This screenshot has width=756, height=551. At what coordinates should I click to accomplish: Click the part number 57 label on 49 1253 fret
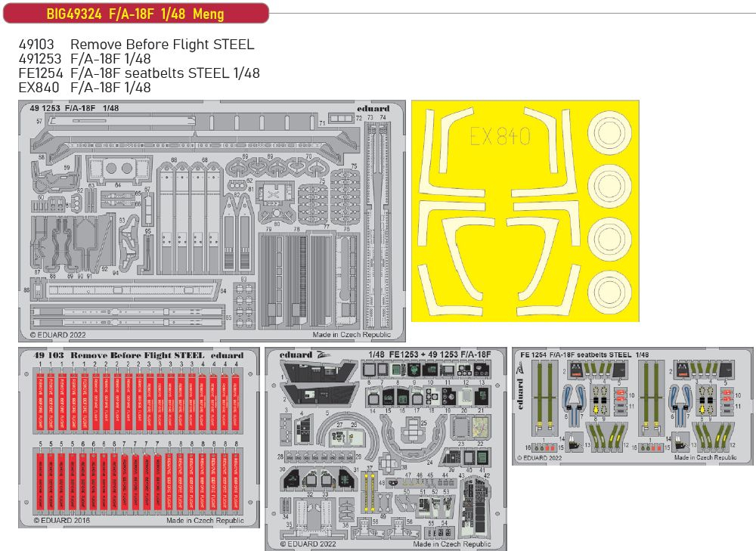[x=39, y=121]
